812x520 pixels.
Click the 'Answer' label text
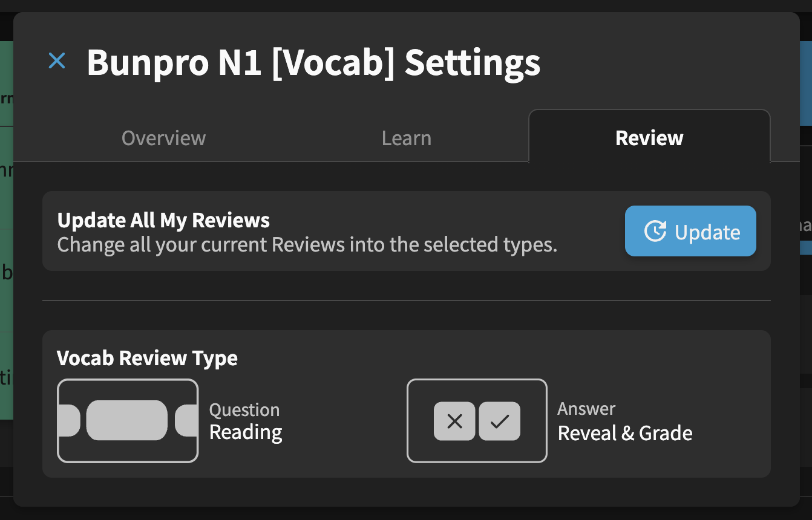coord(586,409)
